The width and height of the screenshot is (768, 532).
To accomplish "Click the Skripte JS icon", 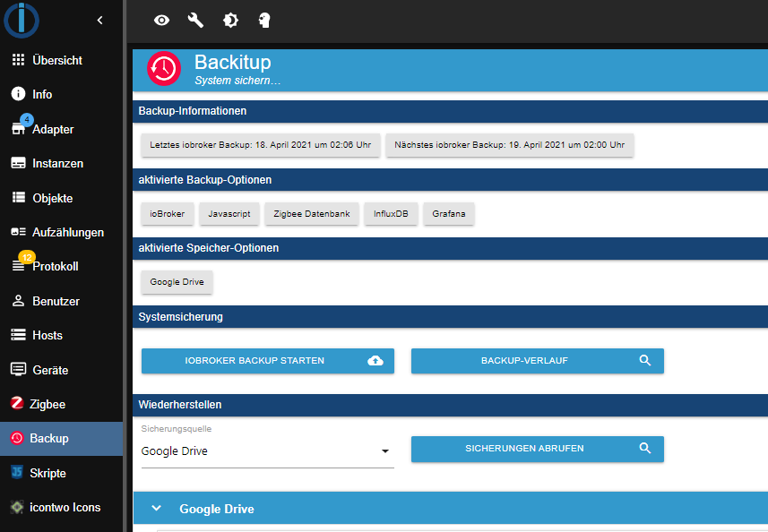I will (x=17, y=472).
